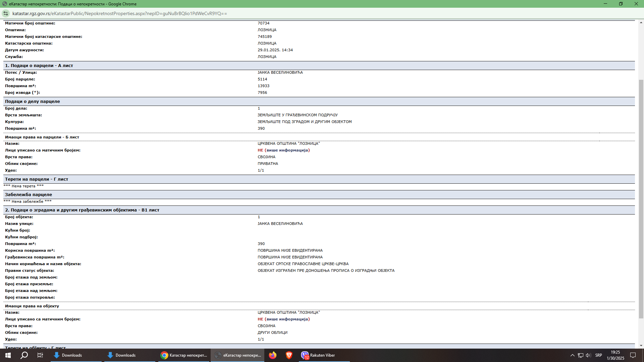This screenshot has height=362, width=644.
Task: Click Матични број катастарске општине: label
Action: (44, 37)
